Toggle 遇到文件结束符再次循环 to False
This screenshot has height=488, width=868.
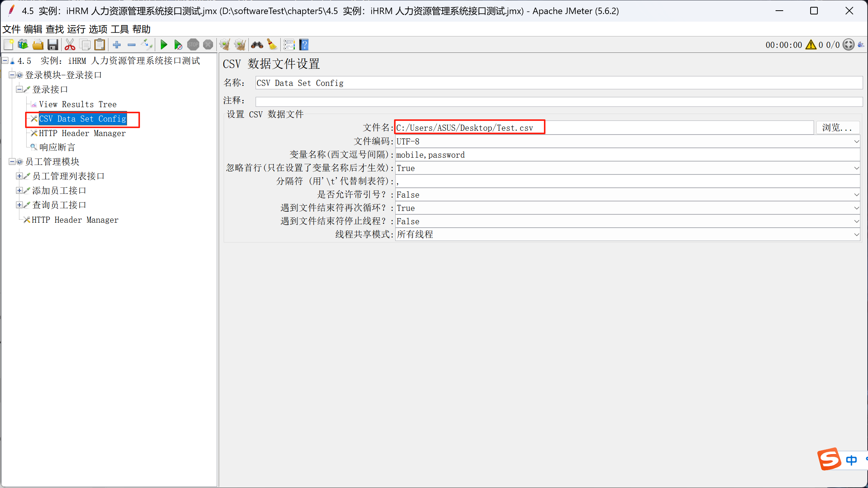(x=857, y=208)
